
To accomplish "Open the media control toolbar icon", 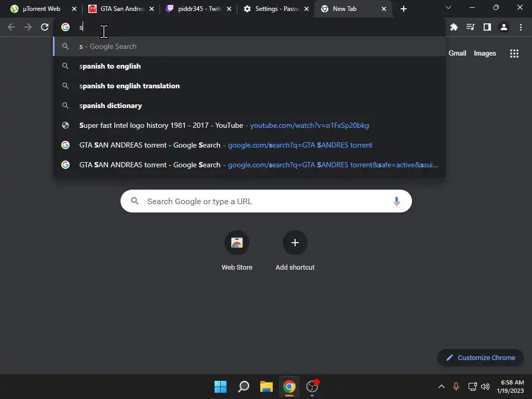I will (470, 27).
